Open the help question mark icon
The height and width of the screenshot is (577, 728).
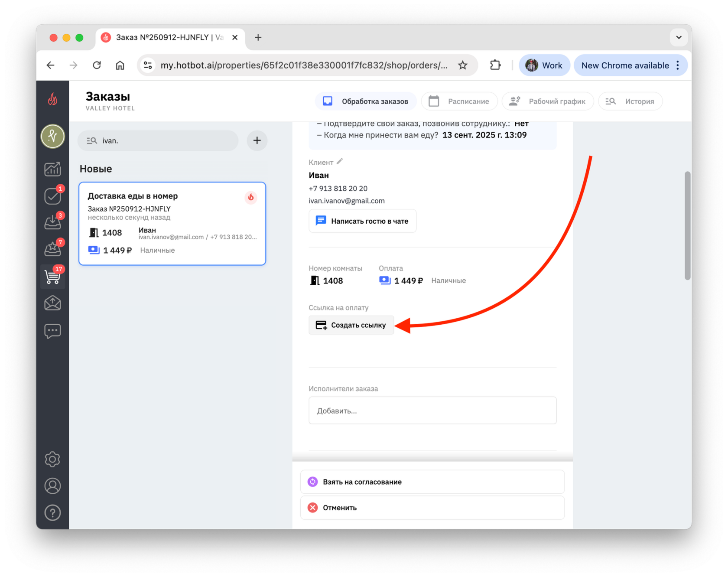[x=52, y=513]
